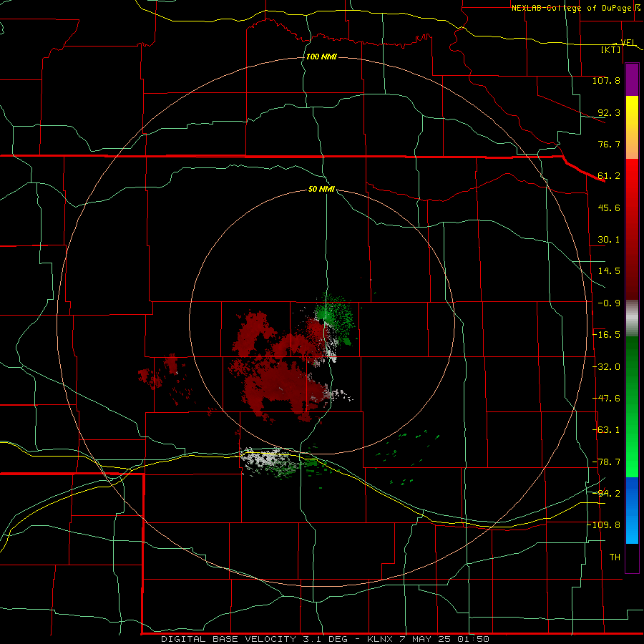Select the 45.6 scale value
644x644 pixels.
[609, 208]
